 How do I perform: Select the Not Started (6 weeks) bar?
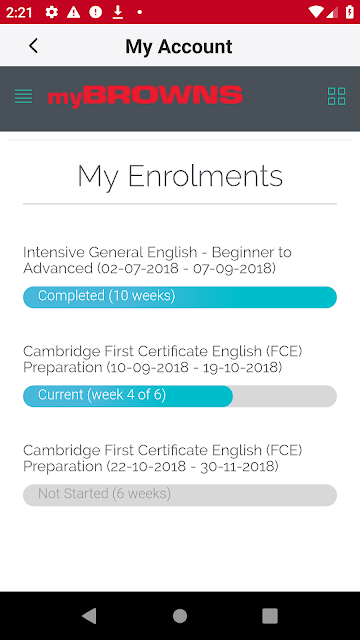tap(180, 495)
